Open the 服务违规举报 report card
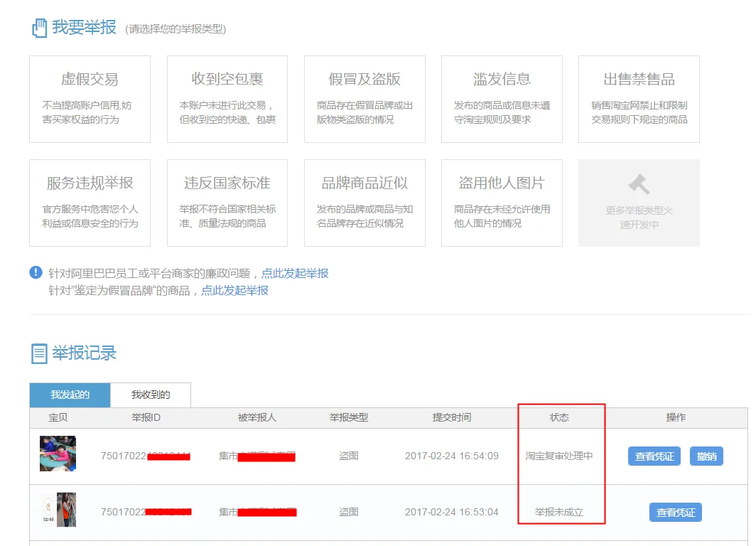This screenshot has width=756, height=546. click(90, 203)
